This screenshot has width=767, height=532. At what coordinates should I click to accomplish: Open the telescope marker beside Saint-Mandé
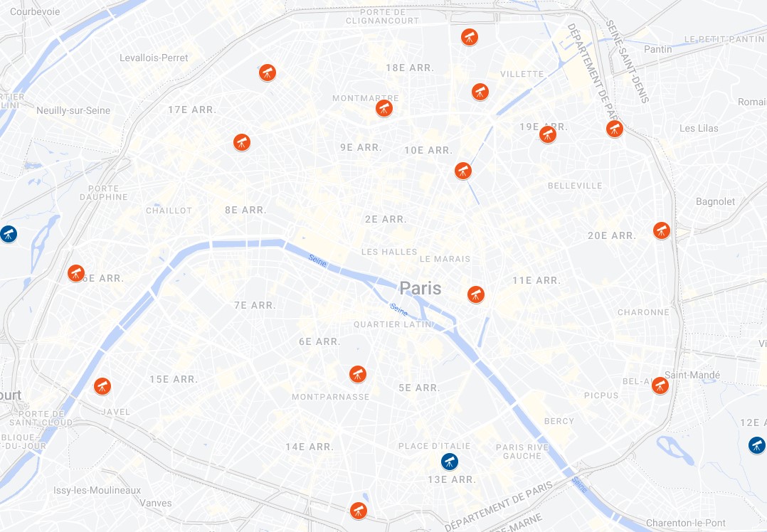point(660,385)
